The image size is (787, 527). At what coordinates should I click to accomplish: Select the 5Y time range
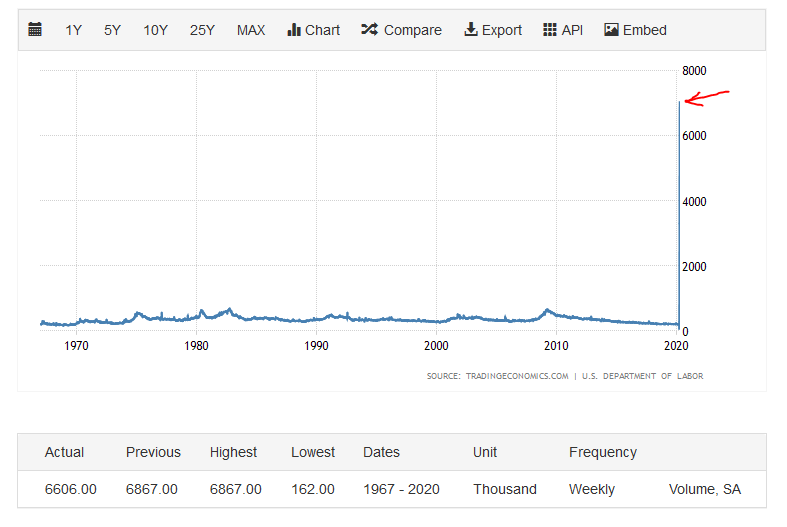(x=113, y=30)
